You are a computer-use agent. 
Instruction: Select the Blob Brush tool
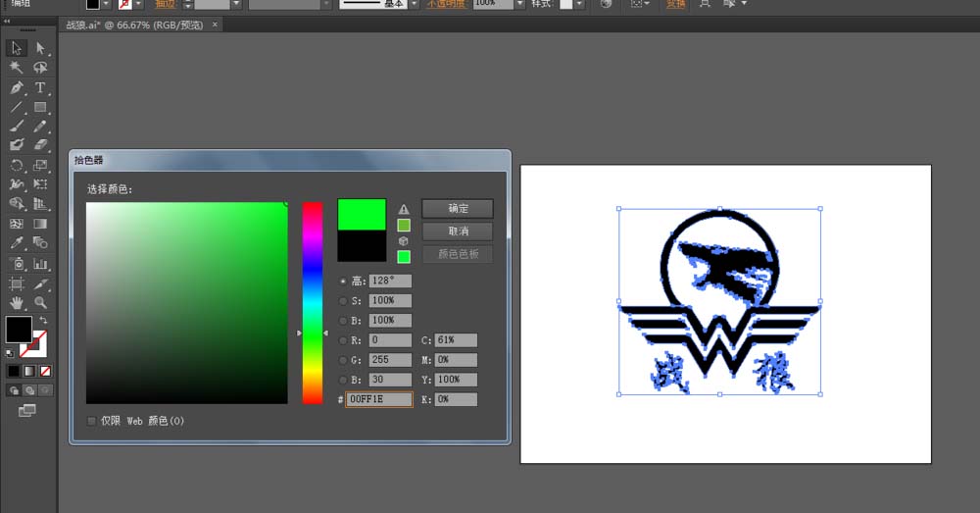point(17,144)
